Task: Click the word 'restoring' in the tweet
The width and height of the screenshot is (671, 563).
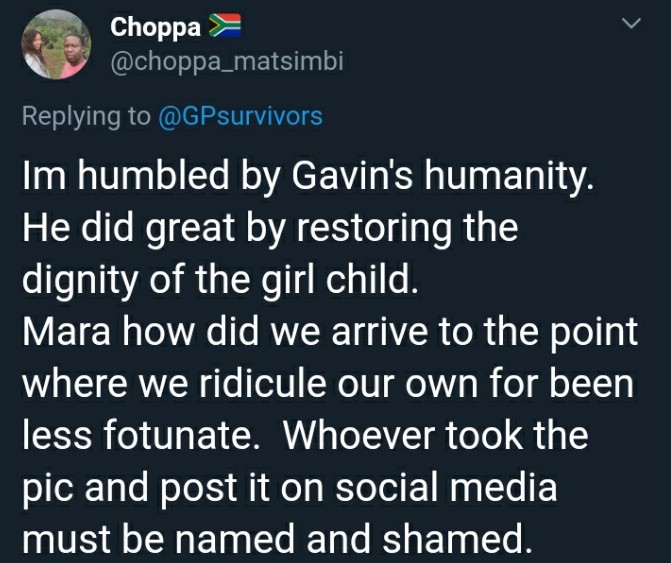Action: tap(374, 228)
